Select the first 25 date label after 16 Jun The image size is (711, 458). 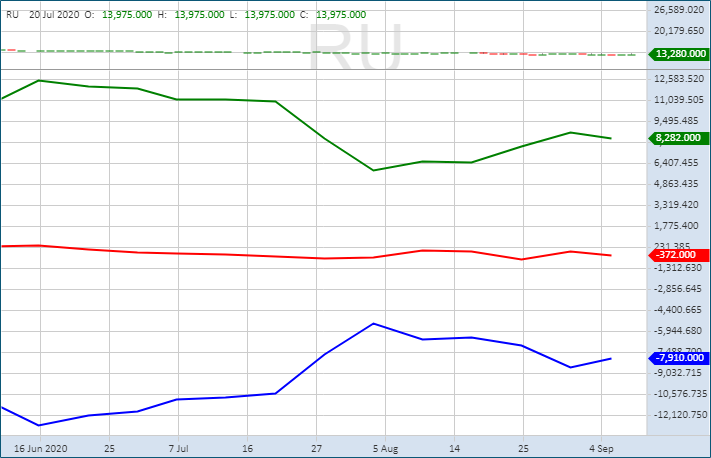[x=109, y=448]
